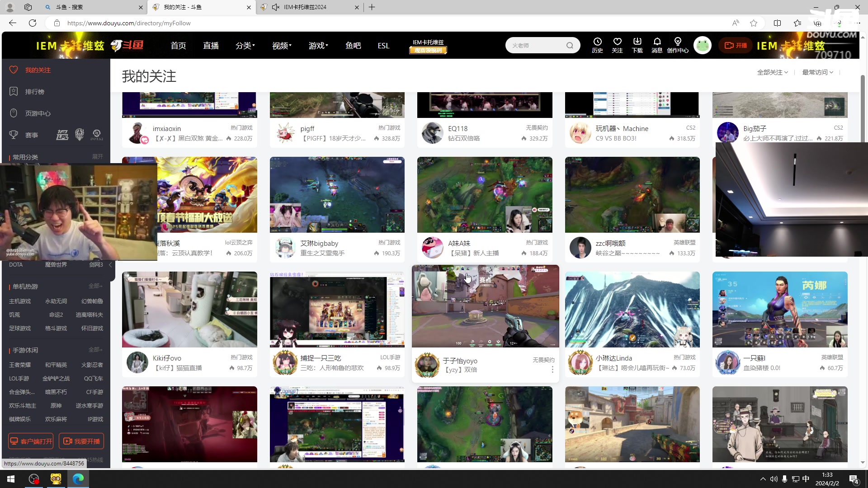Open the 下载 download icon

point(637,45)
